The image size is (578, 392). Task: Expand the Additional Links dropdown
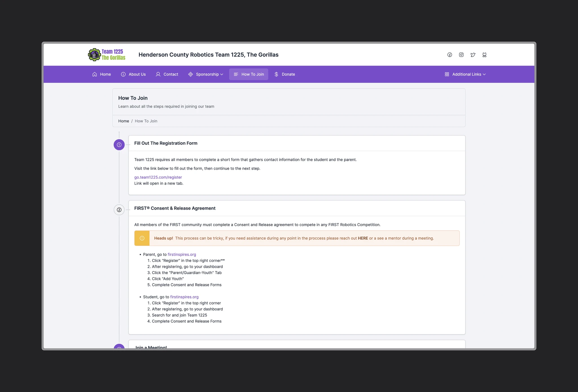(465, 74)
